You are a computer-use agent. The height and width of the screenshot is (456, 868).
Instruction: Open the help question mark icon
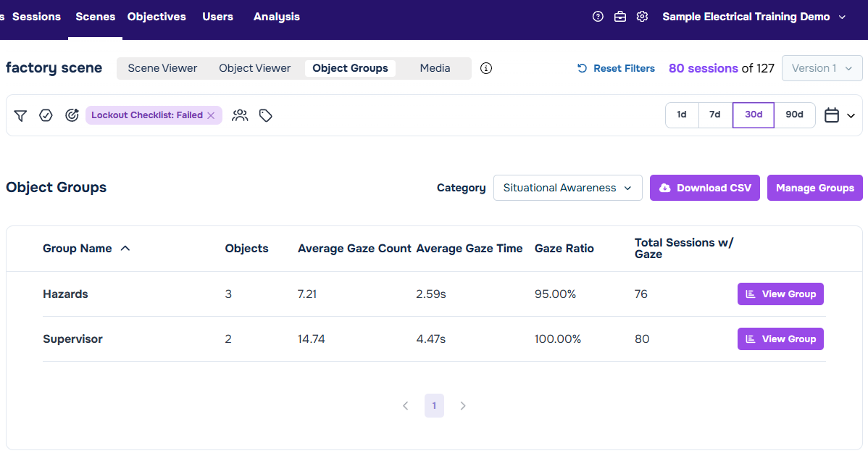click(x=598, y=17)
